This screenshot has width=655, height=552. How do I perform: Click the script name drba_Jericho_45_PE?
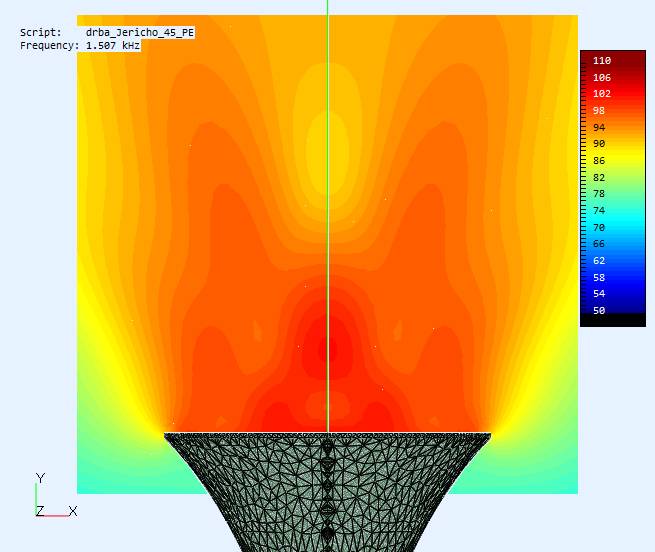tap(140, 33)
